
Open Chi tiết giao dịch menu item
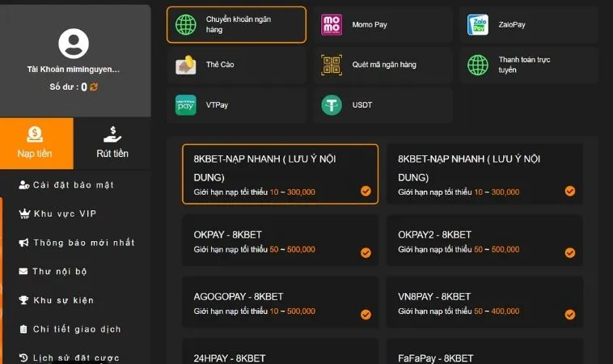pyautogui.click(x=70, y=329)
